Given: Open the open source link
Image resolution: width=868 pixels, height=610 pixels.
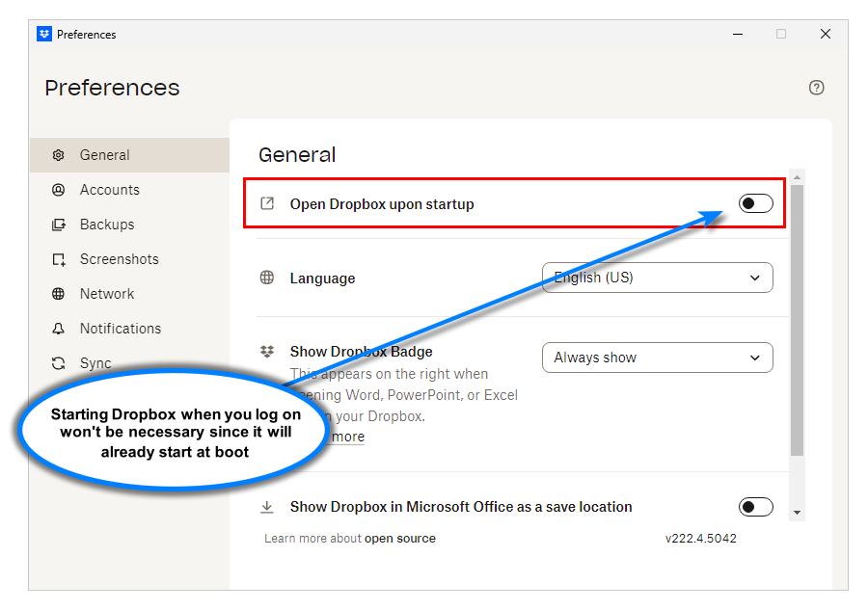Looking at the screenshot, I should point(399,539).
